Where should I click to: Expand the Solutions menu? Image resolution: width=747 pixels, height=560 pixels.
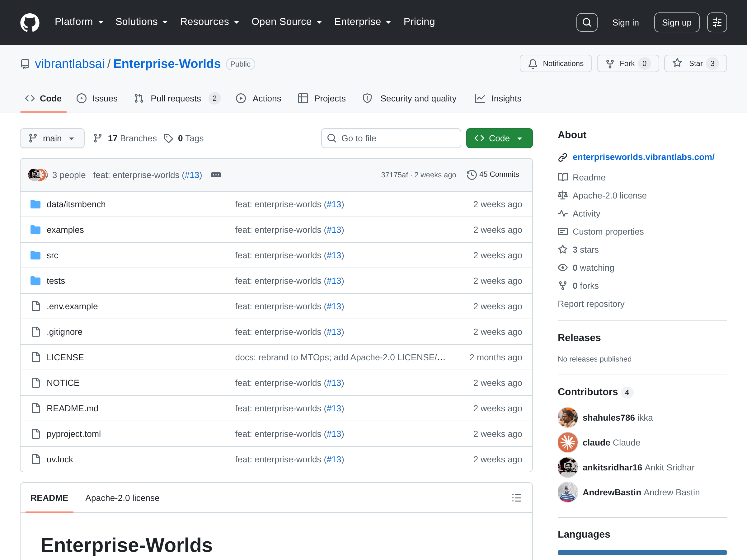coord(142,22)
